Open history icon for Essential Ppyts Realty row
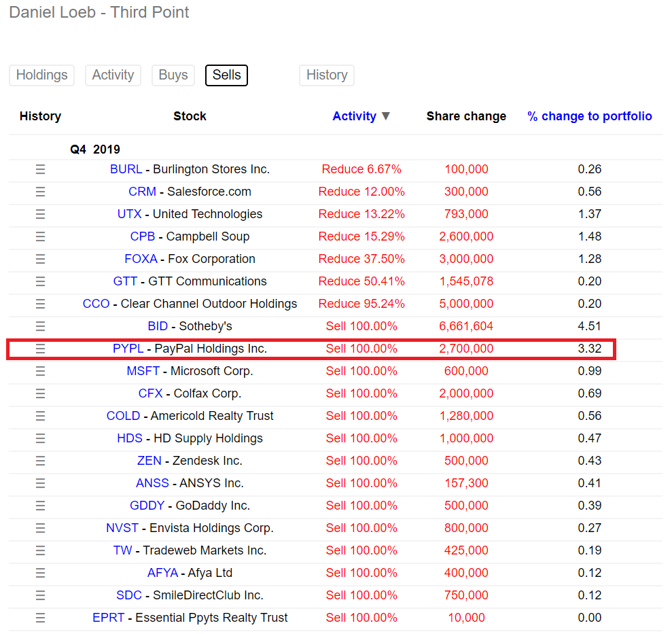The image size is (672, 634). pyautogui.click(x=40, y=618)
